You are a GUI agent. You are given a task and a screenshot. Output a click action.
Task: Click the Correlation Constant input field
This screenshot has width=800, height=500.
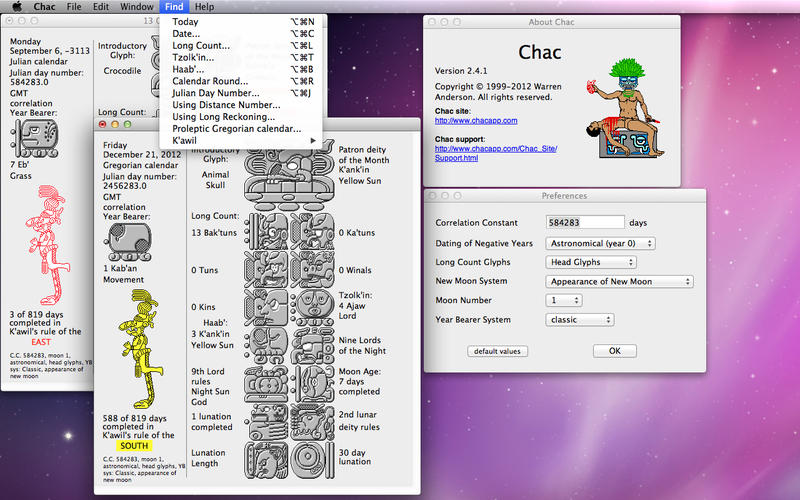[585, 222]
